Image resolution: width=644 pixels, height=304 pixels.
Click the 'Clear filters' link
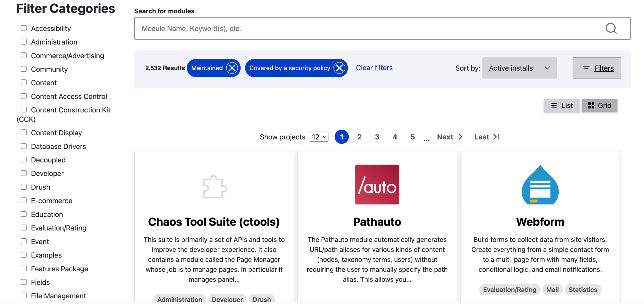(374, 68)
